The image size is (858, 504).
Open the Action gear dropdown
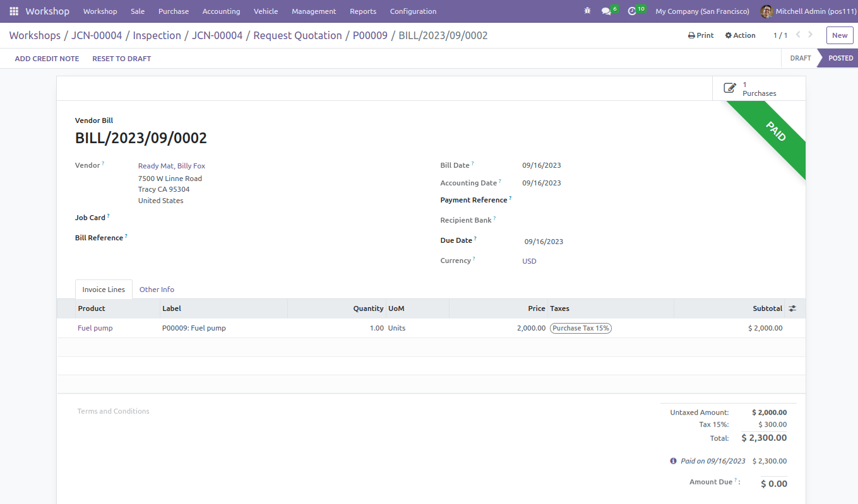point(740,35)
